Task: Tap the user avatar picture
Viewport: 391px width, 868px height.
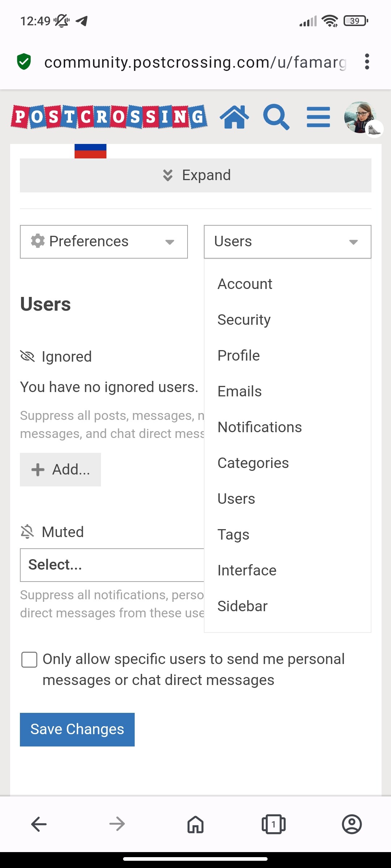Action: tap(361, 117)
